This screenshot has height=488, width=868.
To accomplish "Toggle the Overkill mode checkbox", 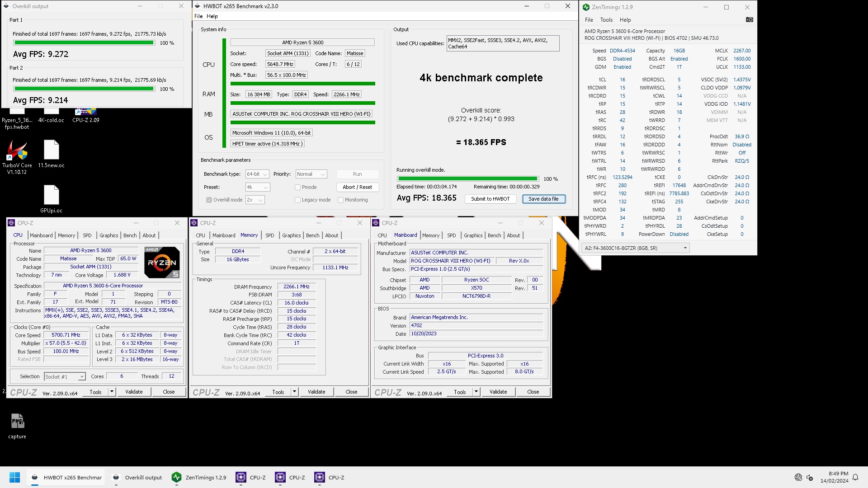I will [209, 200].
